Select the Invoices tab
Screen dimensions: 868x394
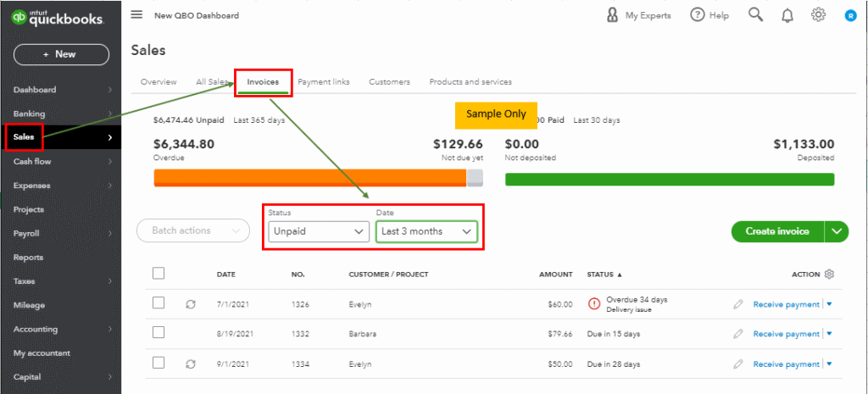pos(263,82)
